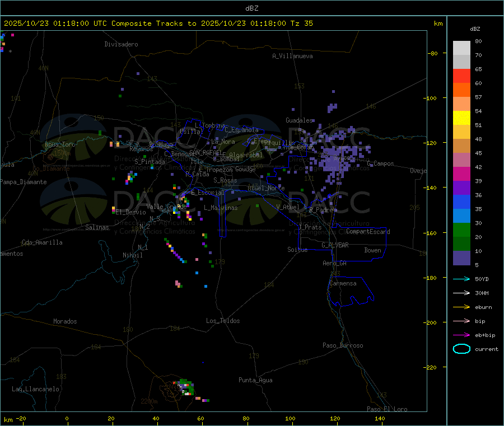Click the Carmensa map label
This screenshot has height=426, width=504.
(343, 283)
